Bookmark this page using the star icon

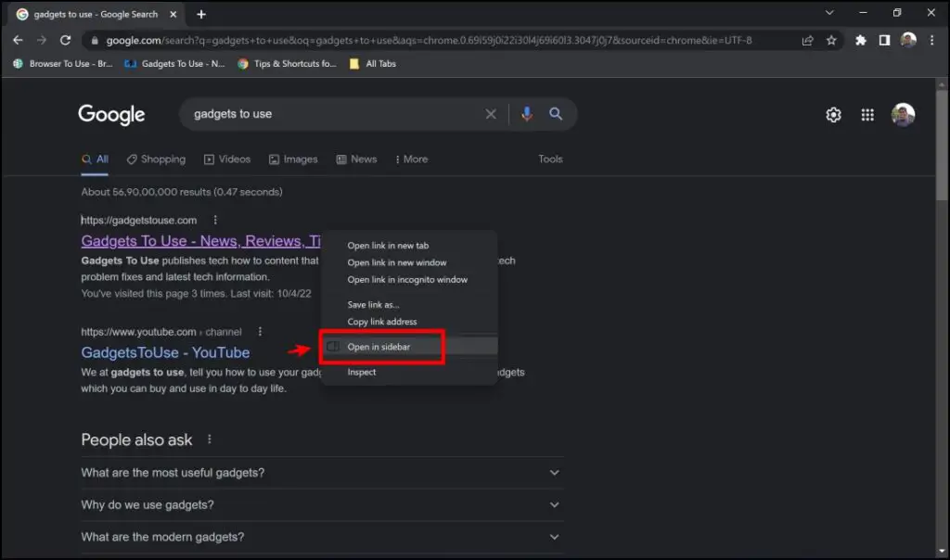click(x=831, y=40)
